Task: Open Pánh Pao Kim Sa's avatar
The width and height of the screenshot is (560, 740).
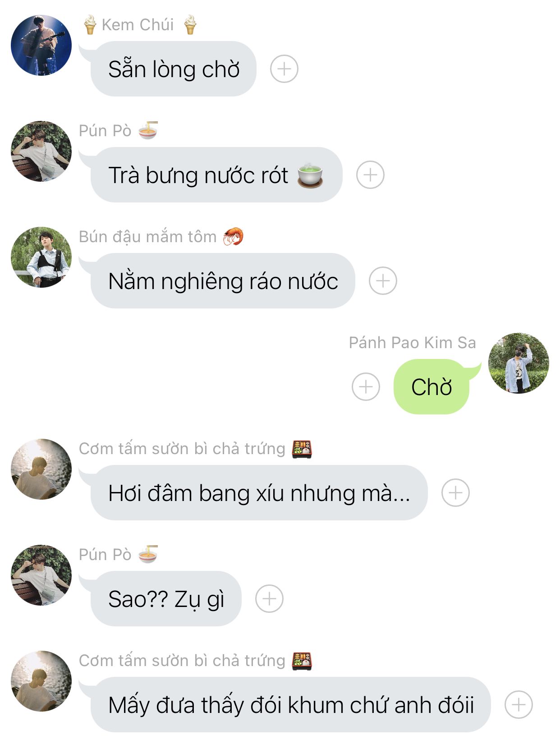Action: 519,363
